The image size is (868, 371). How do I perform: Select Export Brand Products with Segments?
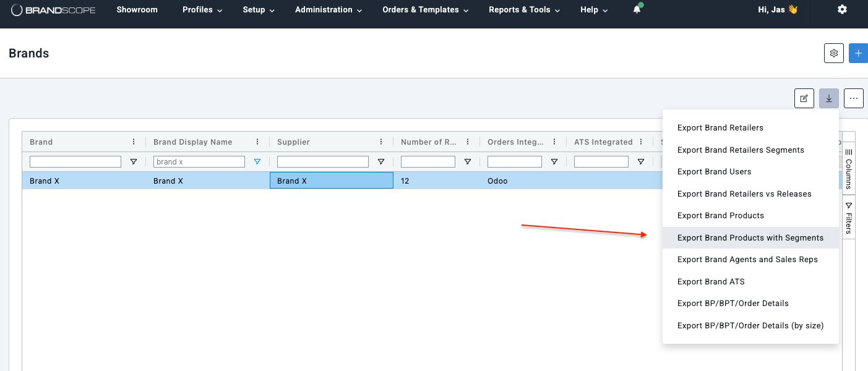point(750,238)
